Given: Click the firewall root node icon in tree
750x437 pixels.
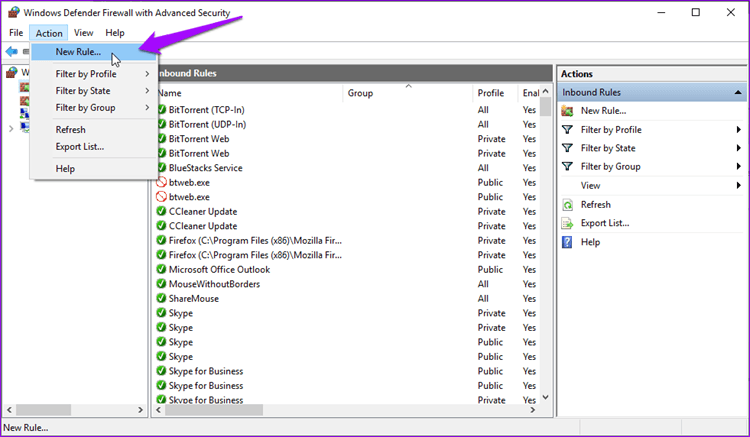Looking at the screenshot, I should click(x=11, y=72).
